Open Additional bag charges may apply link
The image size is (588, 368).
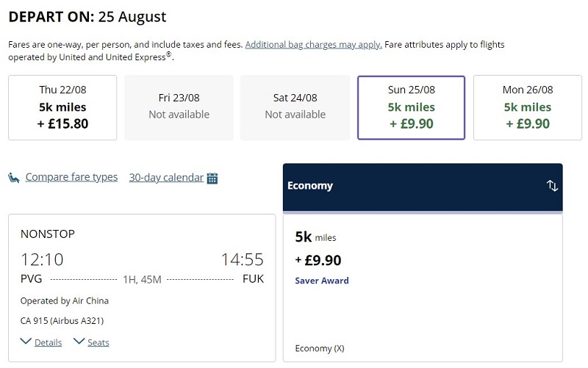click(x=314, y=45)
